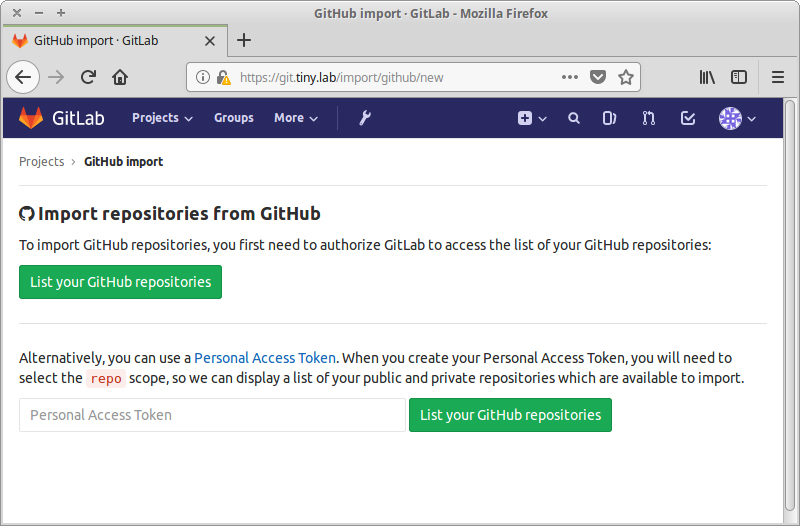Open the Firefox hamburger menu
This screenshot has width=800, height=526.
[778, 77]
